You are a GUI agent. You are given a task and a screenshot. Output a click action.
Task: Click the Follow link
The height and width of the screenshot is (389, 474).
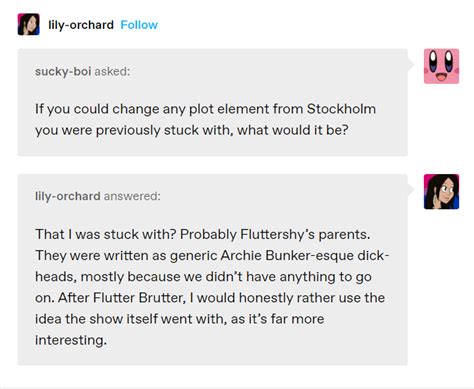[x=139, y=25]
